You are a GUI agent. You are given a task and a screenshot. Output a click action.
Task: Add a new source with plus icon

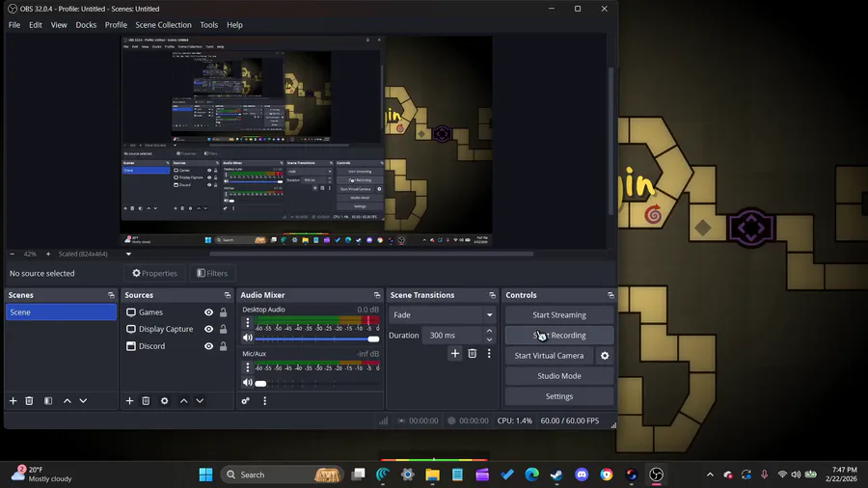click(129, 400)
